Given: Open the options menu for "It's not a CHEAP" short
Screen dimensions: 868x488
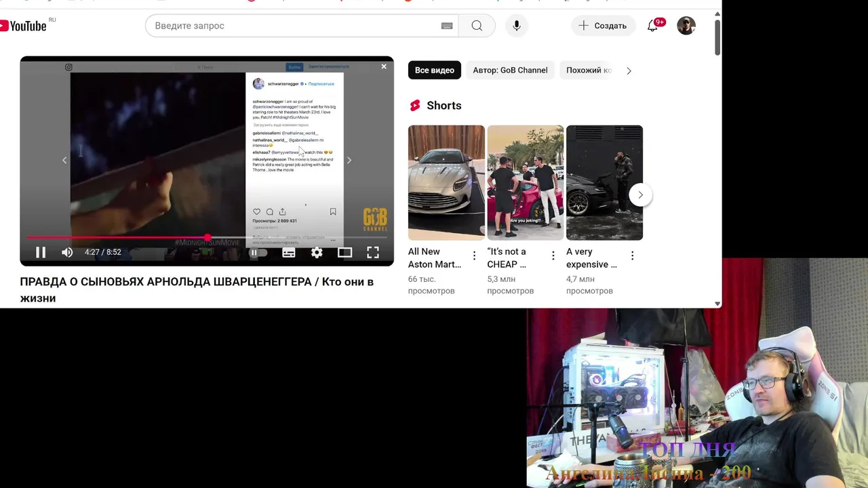Looking at the screenshot, I should [x=553, y=256].
